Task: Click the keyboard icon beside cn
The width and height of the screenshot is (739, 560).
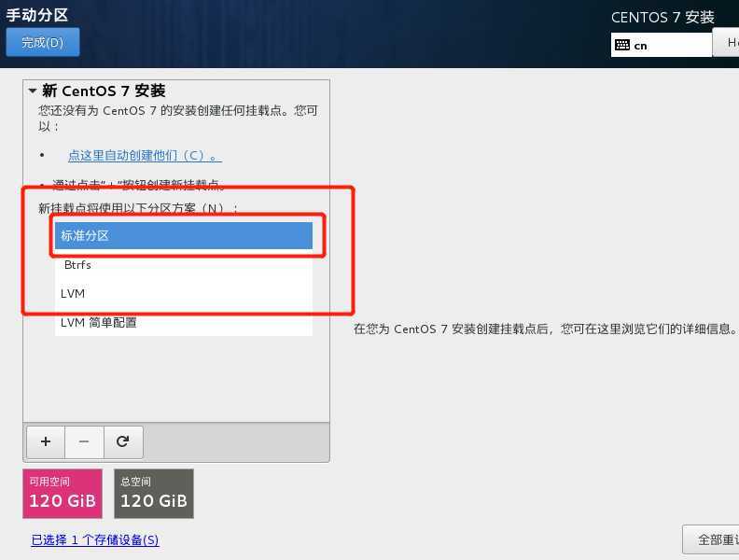Action: 622,45
